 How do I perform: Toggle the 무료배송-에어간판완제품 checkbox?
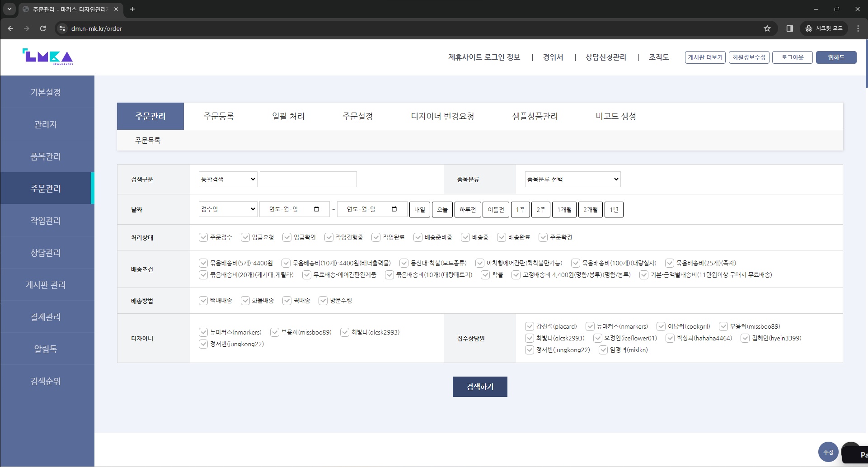(307, 275)
